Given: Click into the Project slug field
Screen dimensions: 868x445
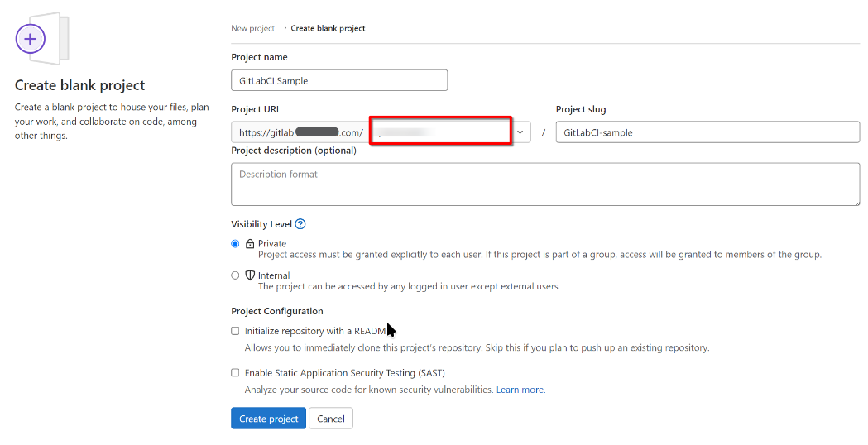Looking at the screenshot, I should [x=707, y=132].
